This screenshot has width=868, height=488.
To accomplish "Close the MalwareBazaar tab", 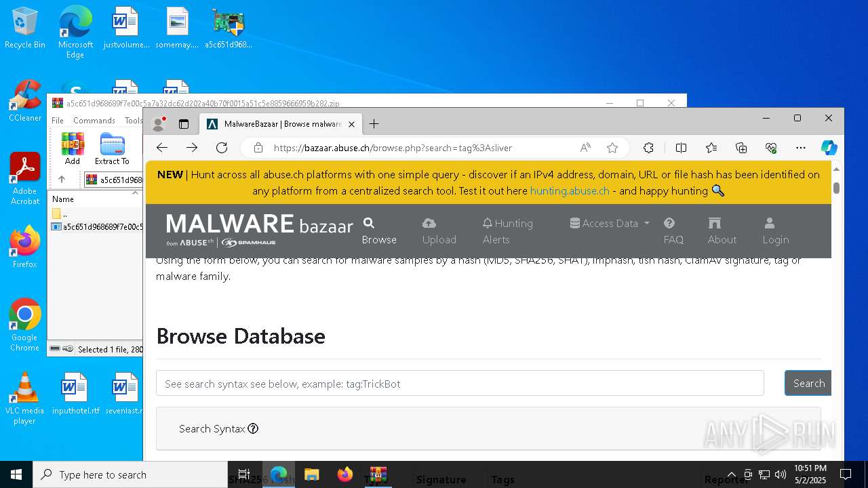I will click(351, 124).
